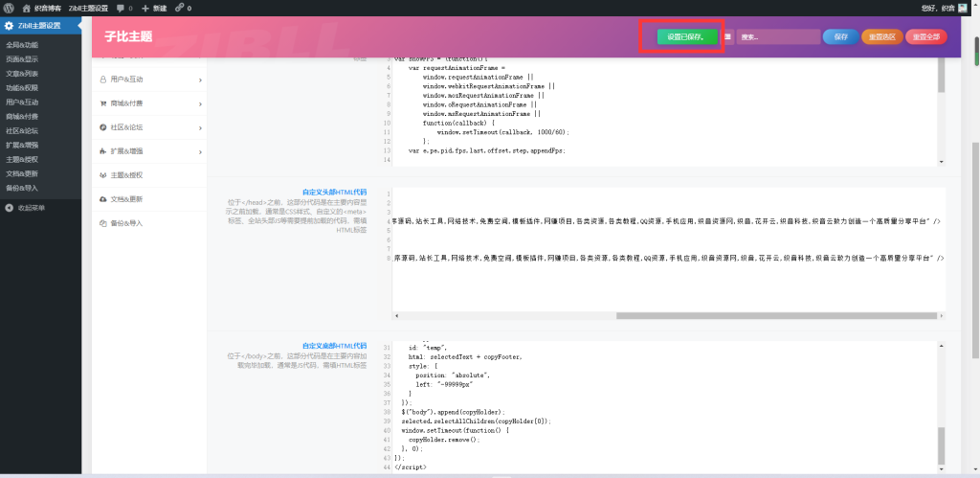Click the cloud icon of 文档&更新 in the options panel
This screenshot has height=478, width=980.
pos(103,199)
